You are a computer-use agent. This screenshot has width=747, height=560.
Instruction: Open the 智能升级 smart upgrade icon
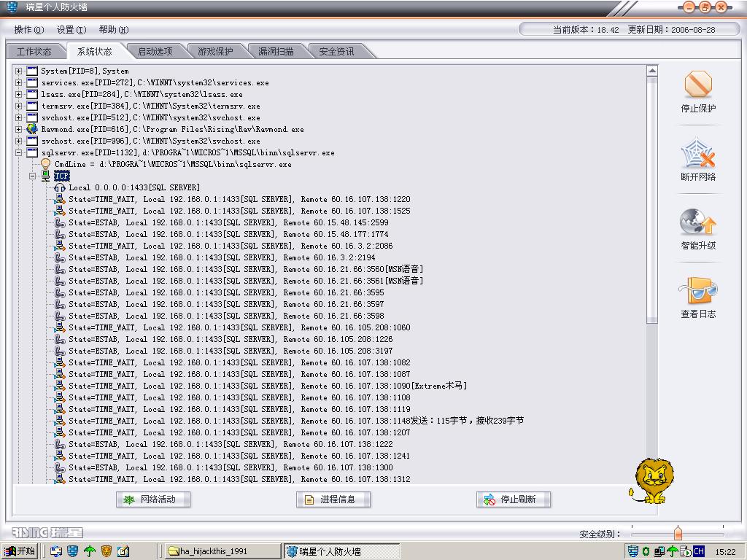pyautogui.click(x=698, y=222)
